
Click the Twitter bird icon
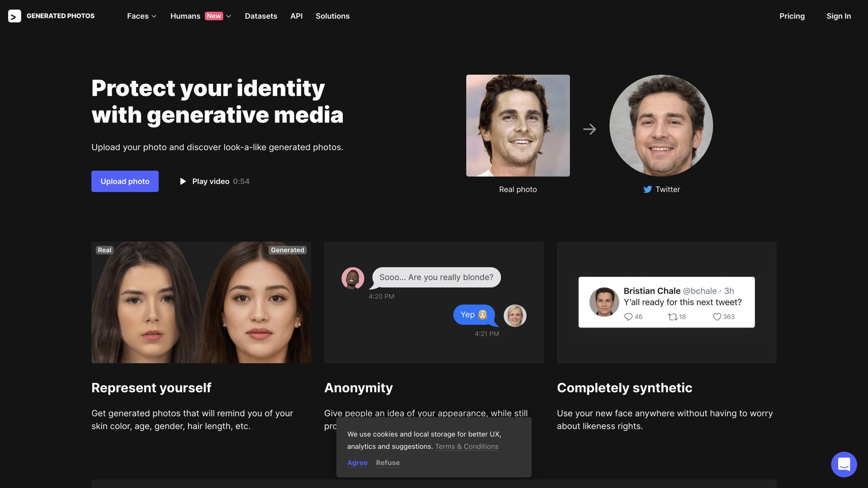point(646,189)
